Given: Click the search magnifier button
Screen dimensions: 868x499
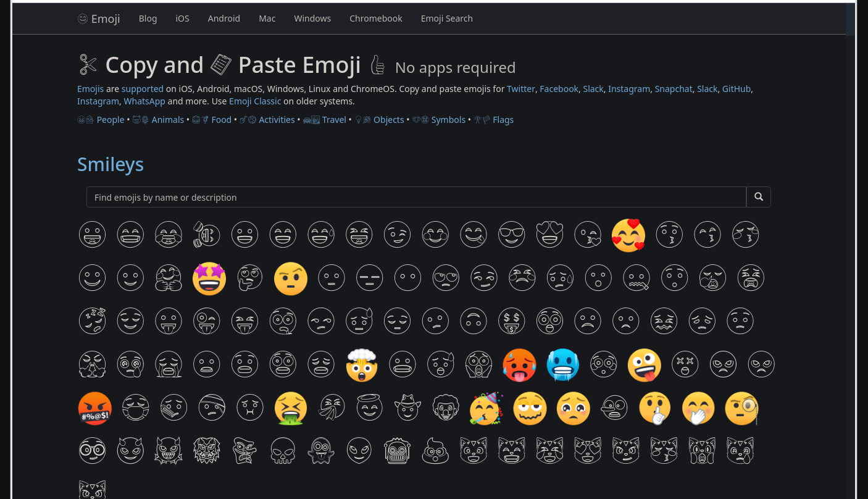Looking at the screenshot, I should (758, 196).
